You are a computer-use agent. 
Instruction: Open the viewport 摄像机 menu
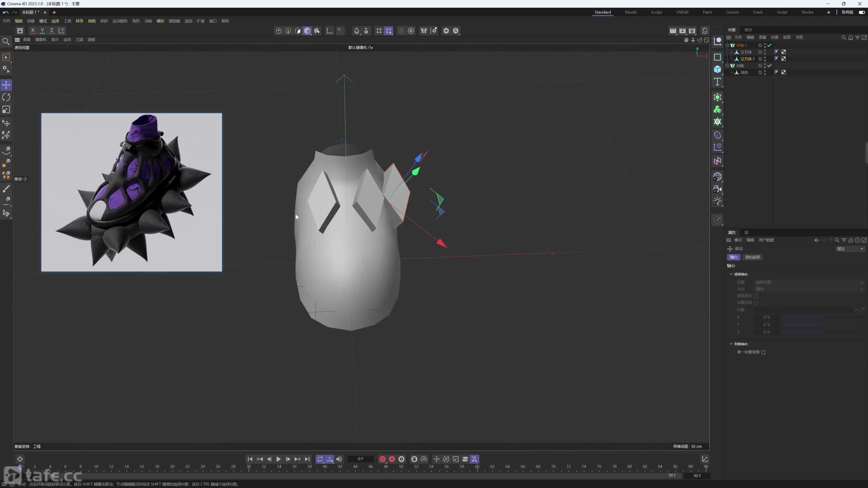(41, 40)
